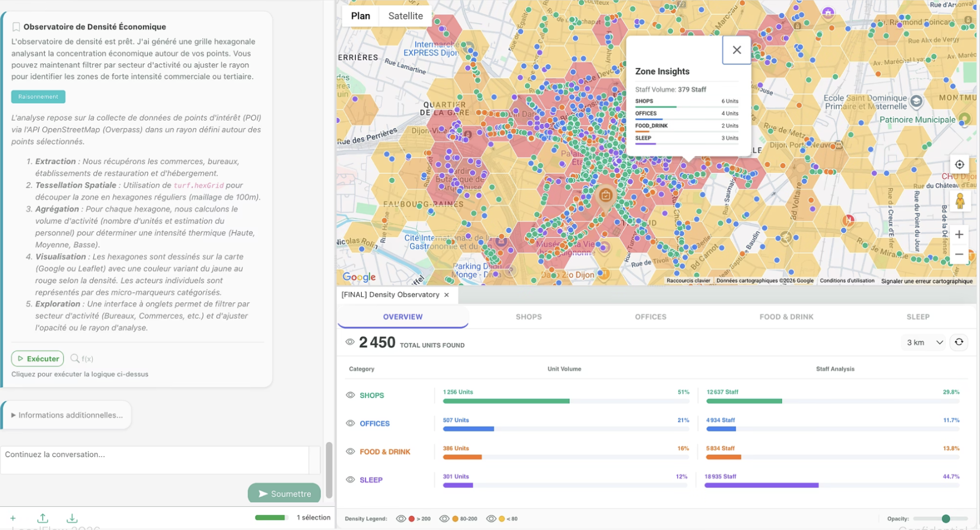Toggle 80-200 density legend eye

[444, 519]
